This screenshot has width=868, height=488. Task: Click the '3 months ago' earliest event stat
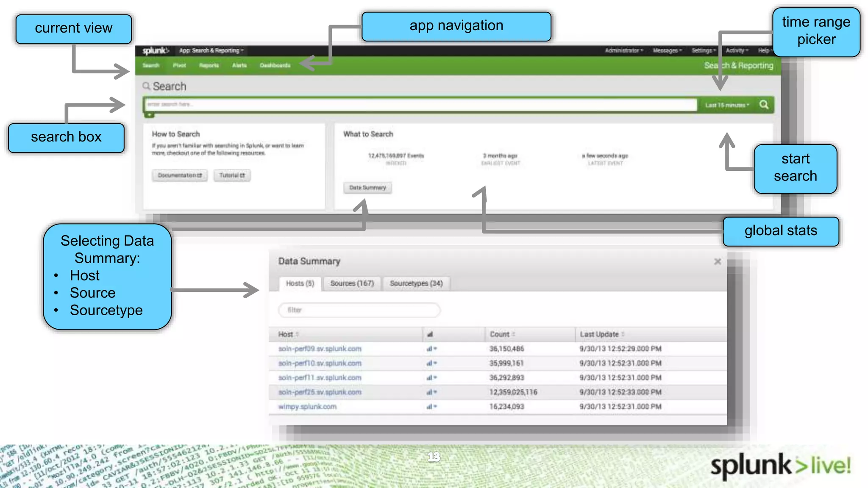pos(500,159)
